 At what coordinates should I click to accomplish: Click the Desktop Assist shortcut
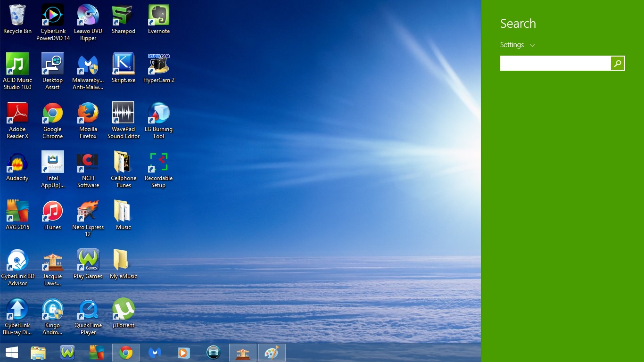tap(53, 72)
